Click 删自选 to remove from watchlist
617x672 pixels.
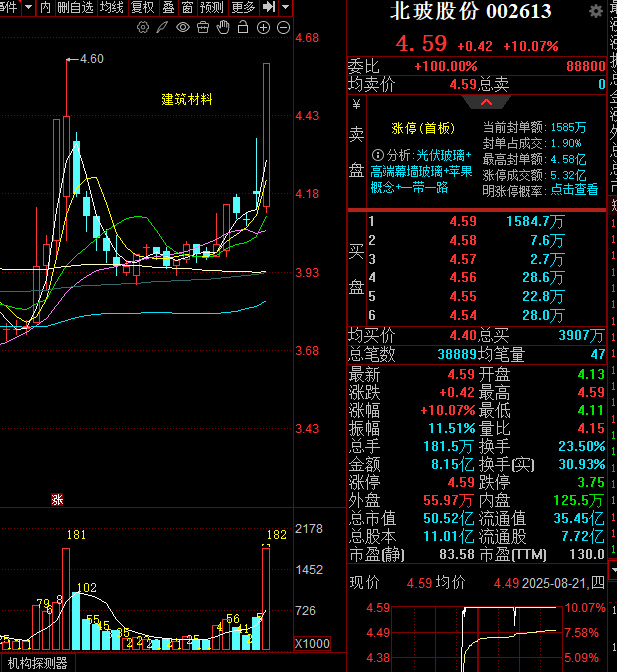tap(75, 7)
